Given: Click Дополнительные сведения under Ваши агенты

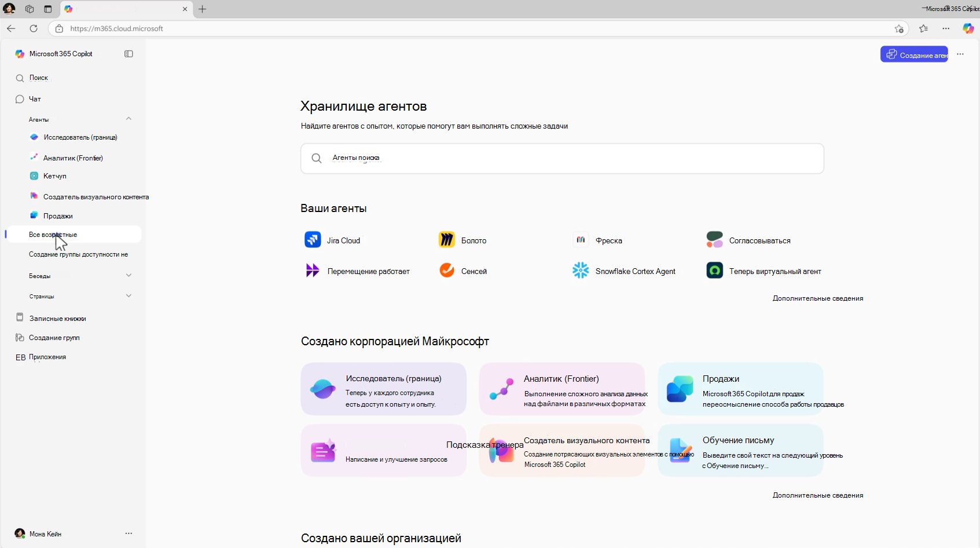Looking at the screenshot, I should tap(818, 298).
